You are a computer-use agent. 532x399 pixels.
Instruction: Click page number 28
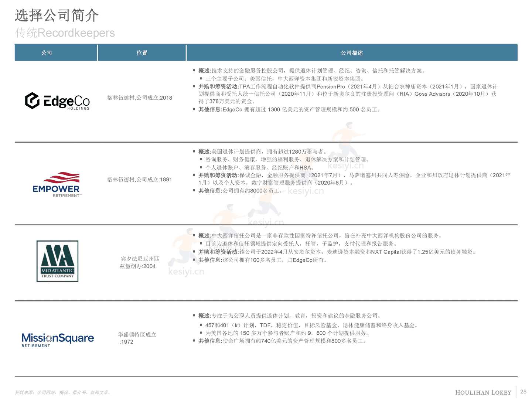[523, 392]
